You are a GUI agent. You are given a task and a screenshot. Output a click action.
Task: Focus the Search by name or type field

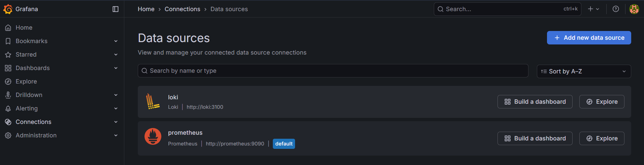pyautogui.click(x=333, y=71)
